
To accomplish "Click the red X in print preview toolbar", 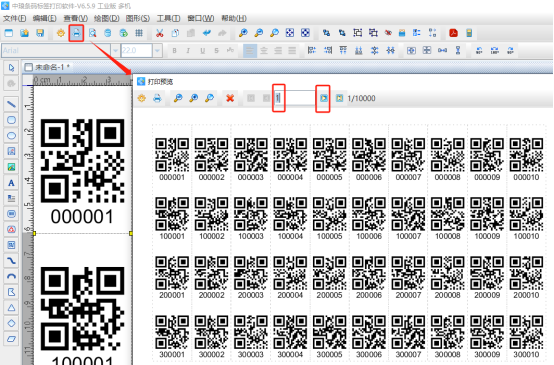I will coord(230,98).
